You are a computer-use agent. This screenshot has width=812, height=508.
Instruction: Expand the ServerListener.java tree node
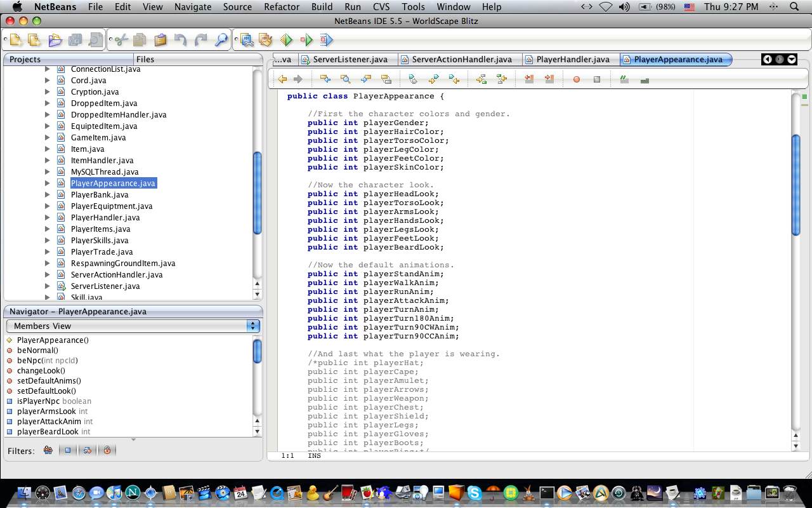coord(47,286)
